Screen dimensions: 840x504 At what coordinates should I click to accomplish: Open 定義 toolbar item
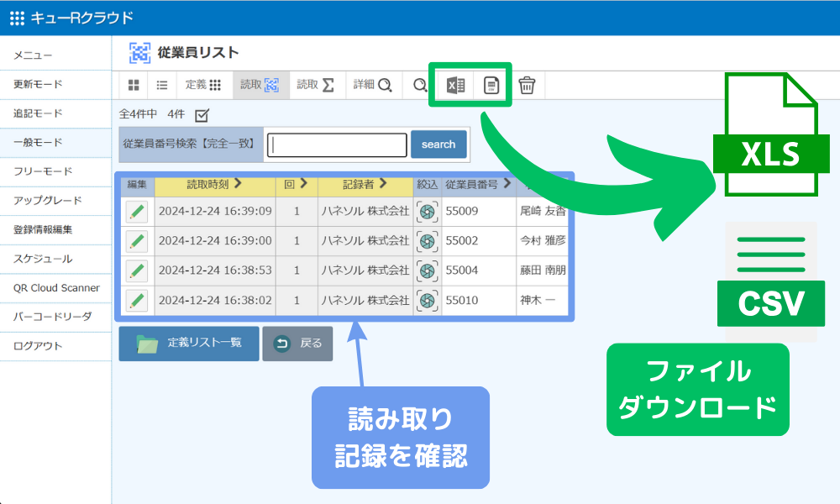(x=203, y=85)
